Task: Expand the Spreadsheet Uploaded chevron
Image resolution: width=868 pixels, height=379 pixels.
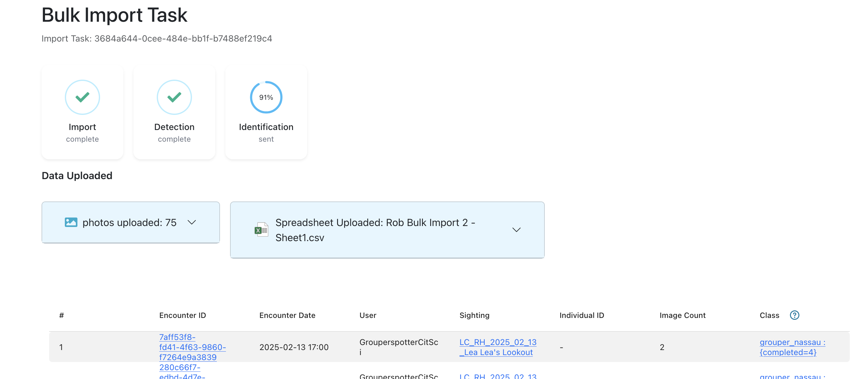Action: (x=516, y=230)
